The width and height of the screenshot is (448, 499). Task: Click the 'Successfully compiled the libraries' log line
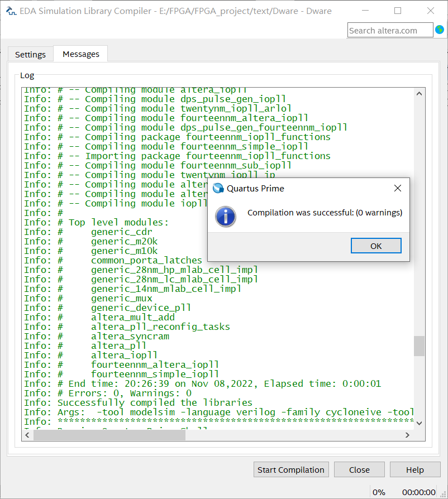tap(138, 402)
